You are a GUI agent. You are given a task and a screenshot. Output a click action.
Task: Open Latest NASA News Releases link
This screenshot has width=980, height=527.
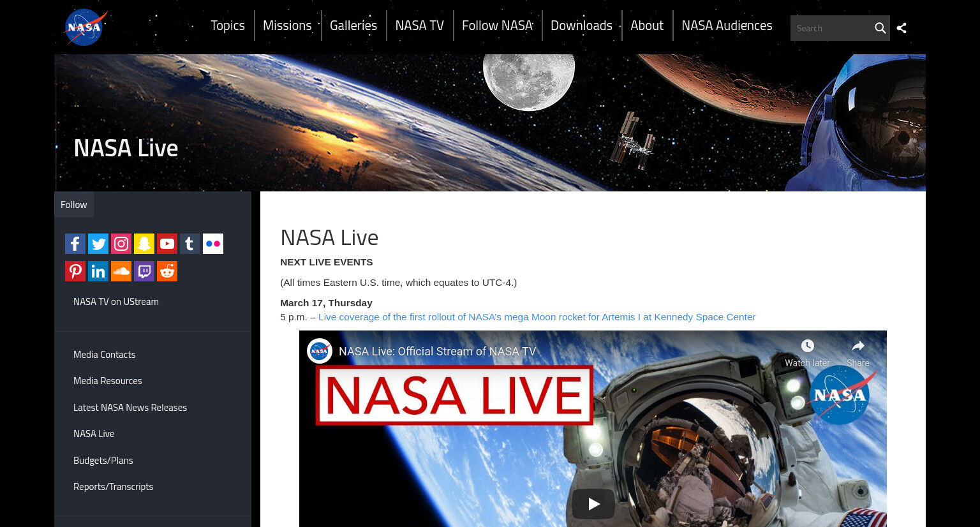coord(130,408)
